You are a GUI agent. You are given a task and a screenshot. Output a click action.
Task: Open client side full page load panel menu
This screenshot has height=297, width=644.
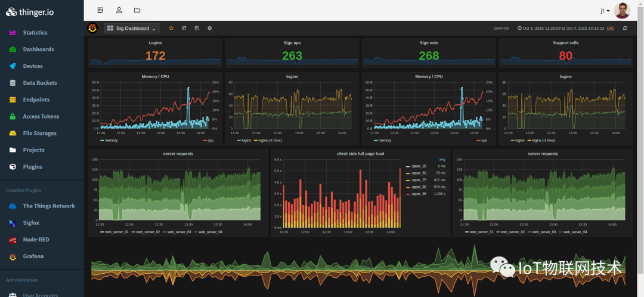coord(360,154)
